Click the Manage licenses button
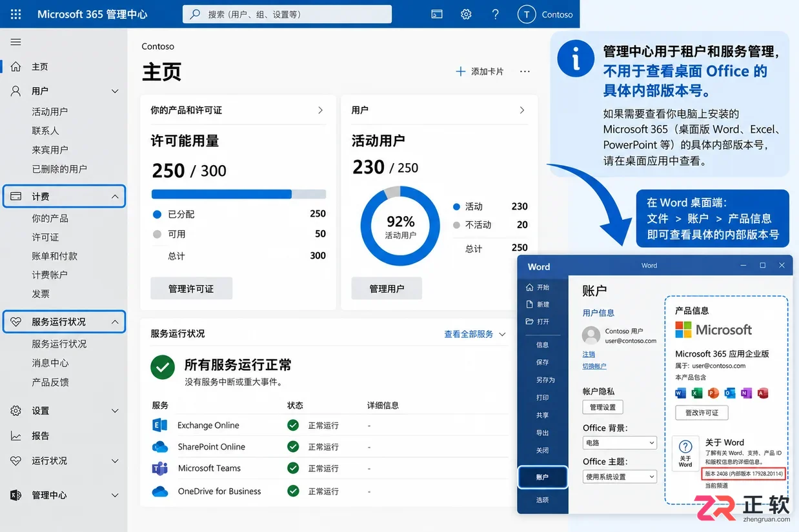Image resolution: width=799 pixels, height=532 pixels. tap(191, 289)
